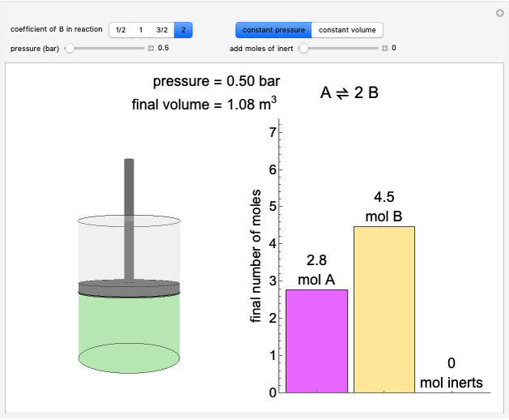Click the yellow mol B bar
This screenshot has width=509, height=420.
click(x=384, y=308)
